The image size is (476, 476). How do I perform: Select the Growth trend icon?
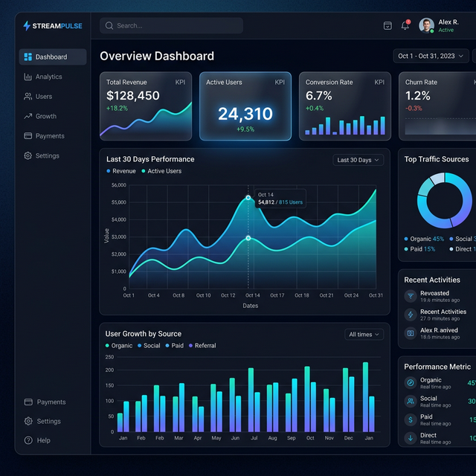tap(28, 116)
